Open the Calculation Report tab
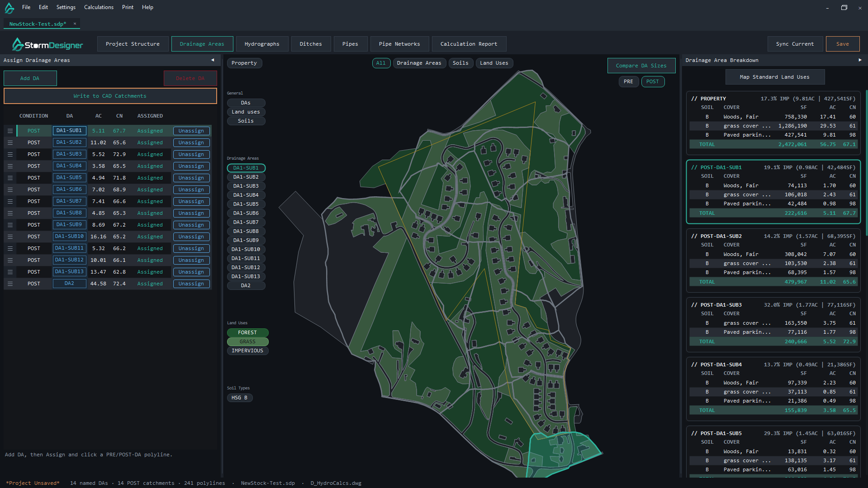 (469, 44)
